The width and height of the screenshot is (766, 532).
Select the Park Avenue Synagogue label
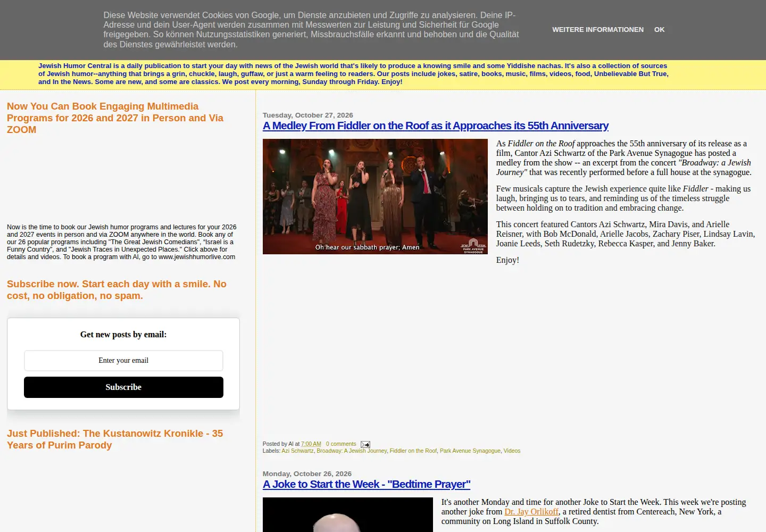click(x=470, y=451)
